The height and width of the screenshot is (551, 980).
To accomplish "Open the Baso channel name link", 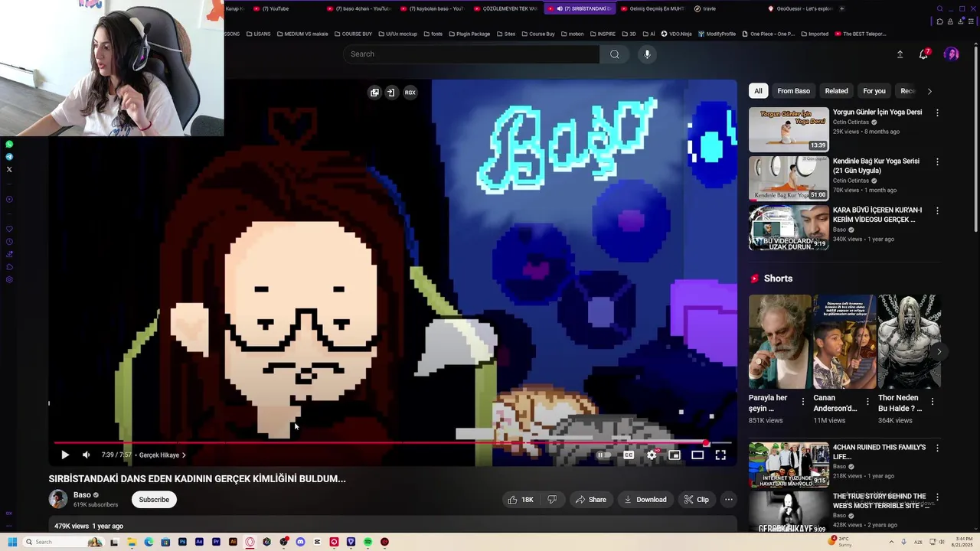I will [82, 495].
